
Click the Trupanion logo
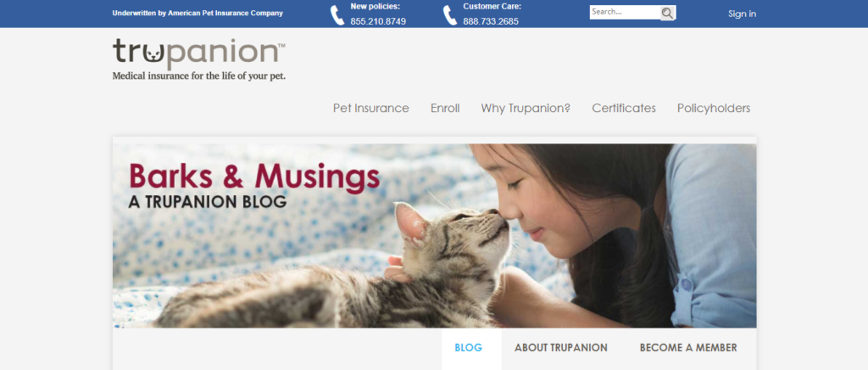click(x=198, y=53)
